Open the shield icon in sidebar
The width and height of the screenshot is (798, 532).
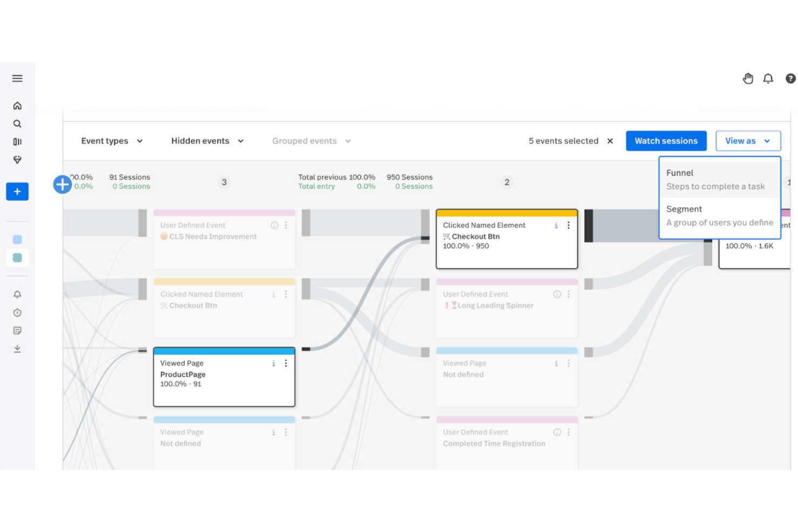pyautogui.click(x=17, y=313)
